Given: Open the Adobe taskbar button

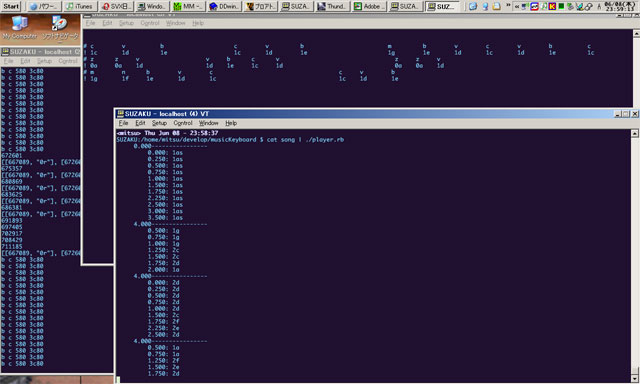Looking at the screenshot, I should pyautogui.click(x=368, y=6).
